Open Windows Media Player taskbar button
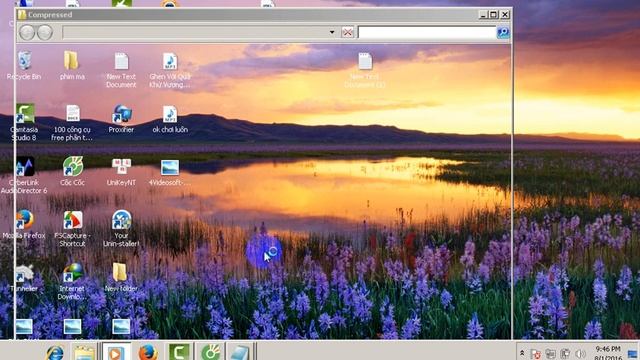640x360 pixels. click(x=116, y=352)
